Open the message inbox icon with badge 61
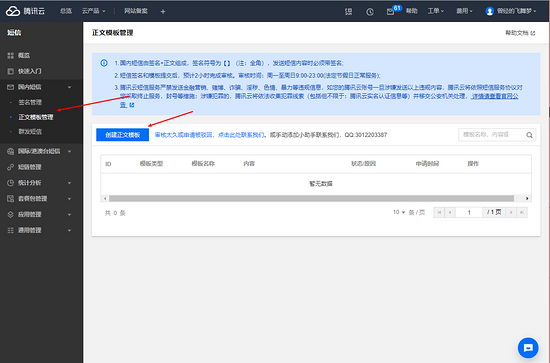The image size is (550, 363). coord(391,11)
